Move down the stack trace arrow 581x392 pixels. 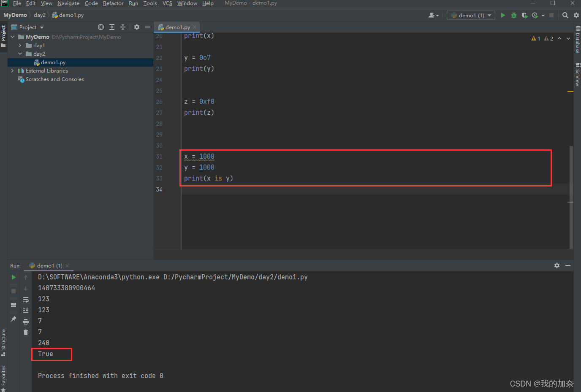click(x=26, y=289)
